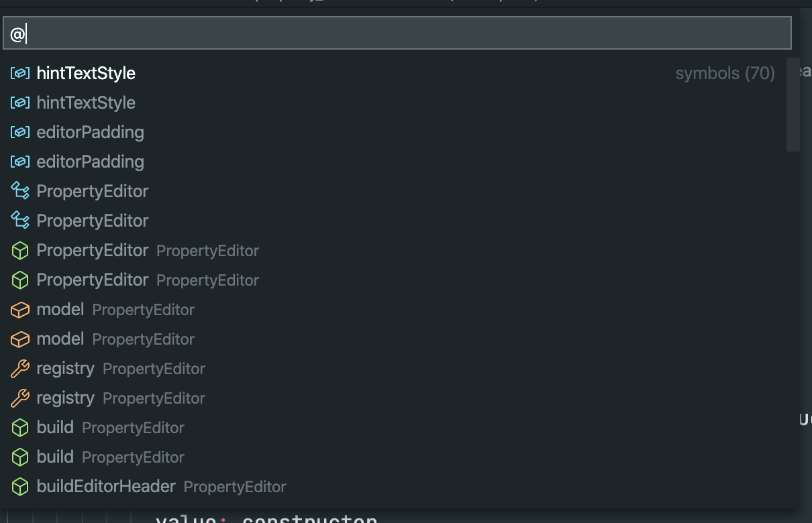This screenshot has width=812, height=523.
Task: Click the variable icon of highlighted hintTextStyle
Action: click(x=20, y=73)
